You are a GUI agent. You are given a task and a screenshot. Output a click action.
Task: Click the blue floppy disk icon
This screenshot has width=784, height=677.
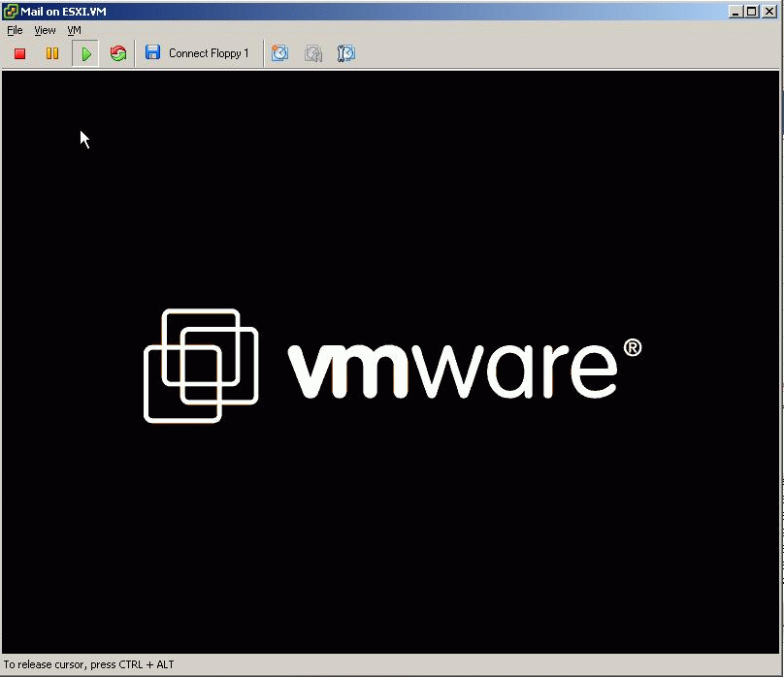(x=152, y=52)
